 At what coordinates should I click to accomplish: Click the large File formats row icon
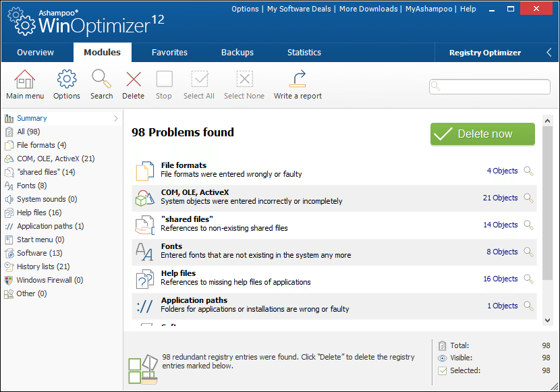pyautogui.click(x=144, y=171)
